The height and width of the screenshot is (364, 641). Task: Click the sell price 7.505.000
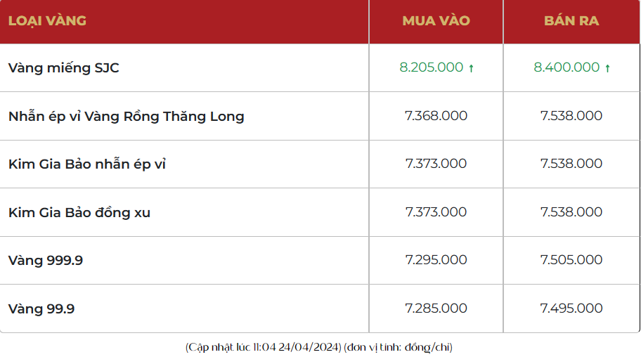571,260
